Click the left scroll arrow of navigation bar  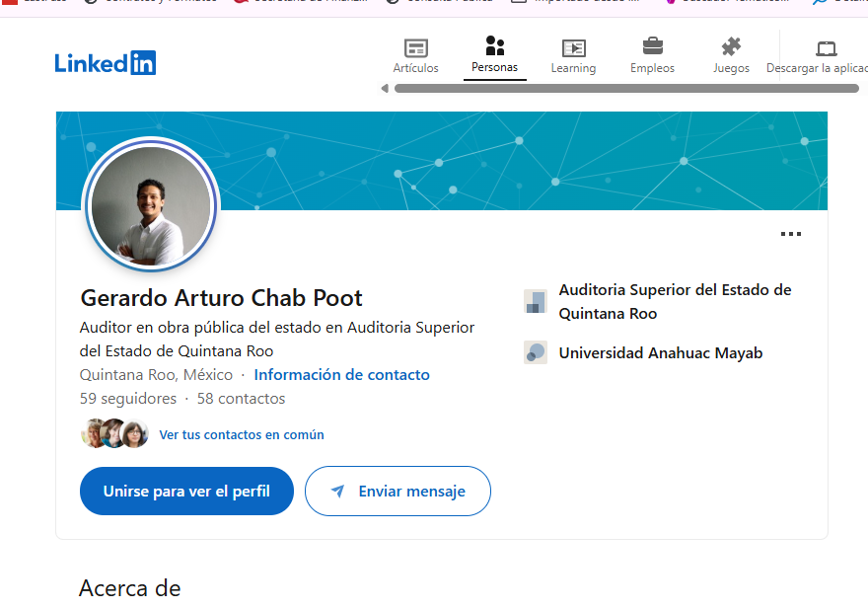pyautogui.click(x=385, y=88)
